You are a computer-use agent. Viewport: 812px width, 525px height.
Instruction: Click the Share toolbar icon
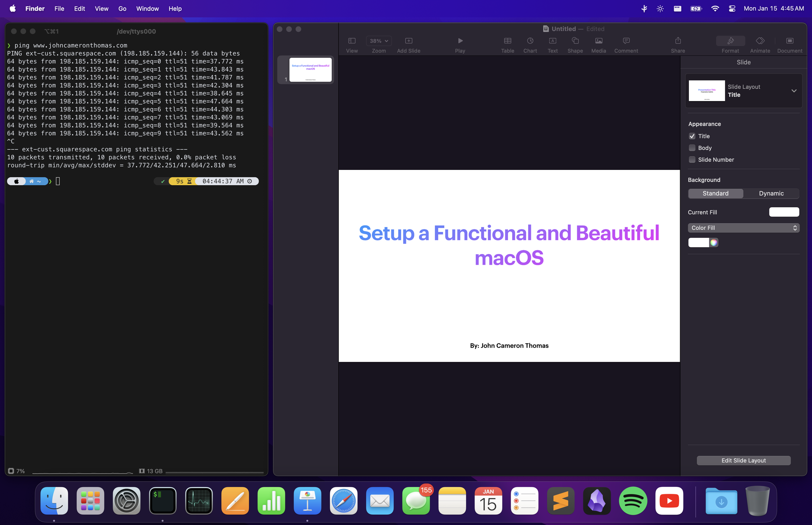(x=678, y=41)
